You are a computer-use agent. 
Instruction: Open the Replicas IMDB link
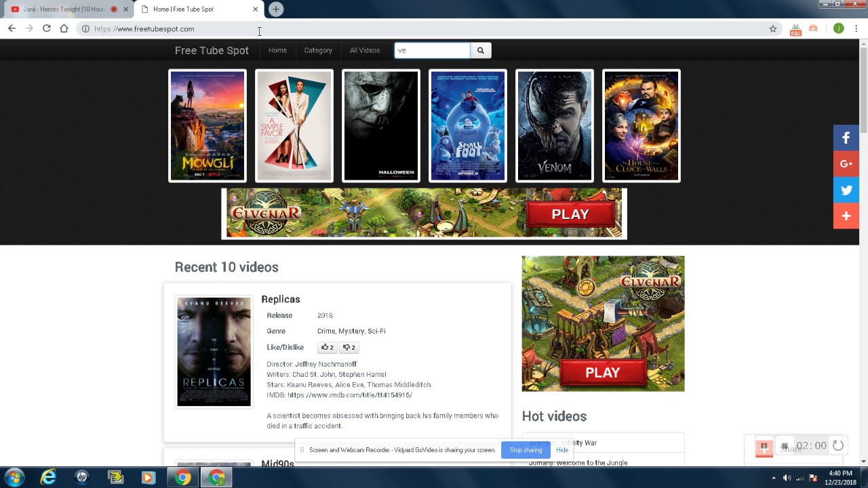[350, 395]
